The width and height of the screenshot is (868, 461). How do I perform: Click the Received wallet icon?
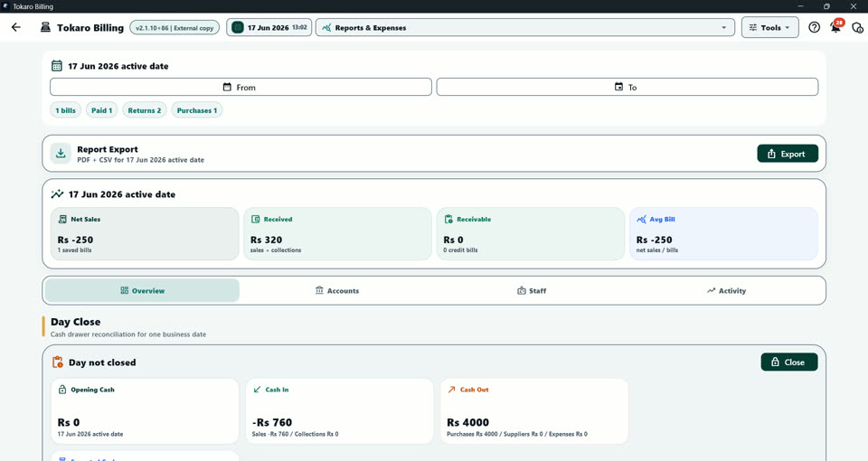pyautogui.click(x=256, y=219)
